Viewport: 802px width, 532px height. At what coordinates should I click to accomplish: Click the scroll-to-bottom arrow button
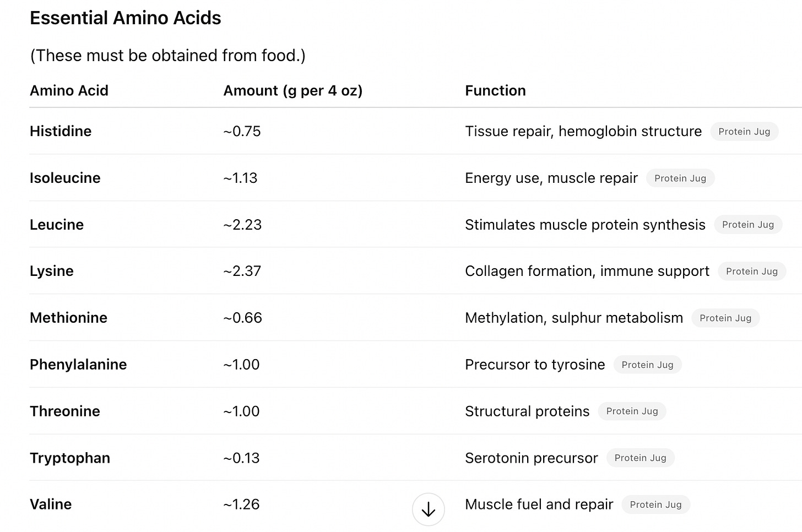[x=429, y=509]
